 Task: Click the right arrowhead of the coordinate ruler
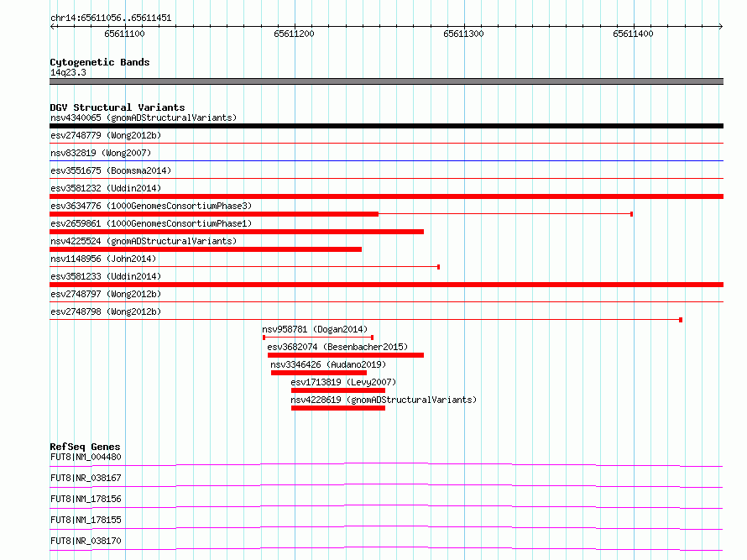click(x=720, y=26)
